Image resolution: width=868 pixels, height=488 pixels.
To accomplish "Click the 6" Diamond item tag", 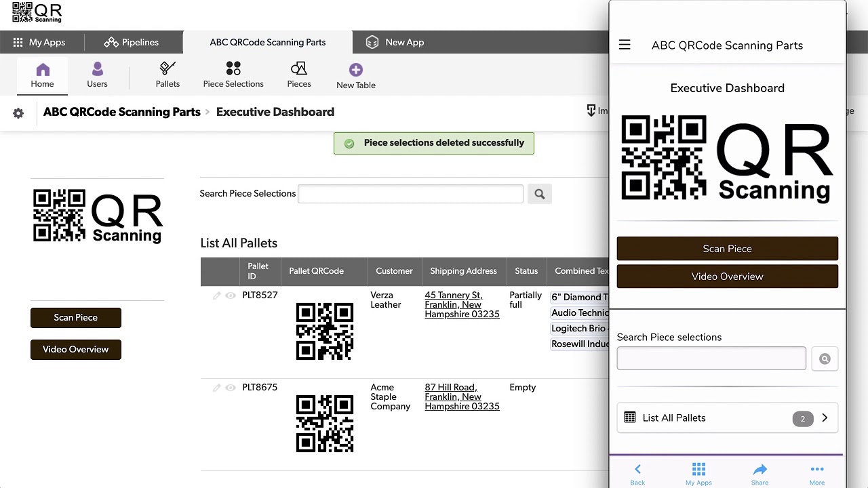I will tap(579, 297).
